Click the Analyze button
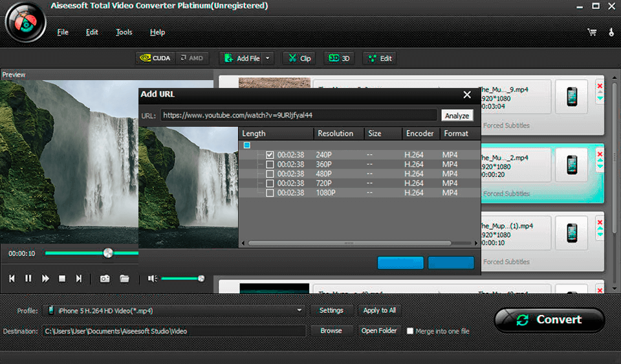This screenshot has width=621, height=364. click(x=457, y=116)
